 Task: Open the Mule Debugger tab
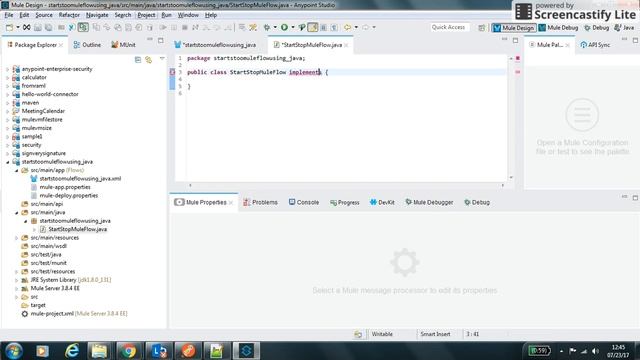429,202
